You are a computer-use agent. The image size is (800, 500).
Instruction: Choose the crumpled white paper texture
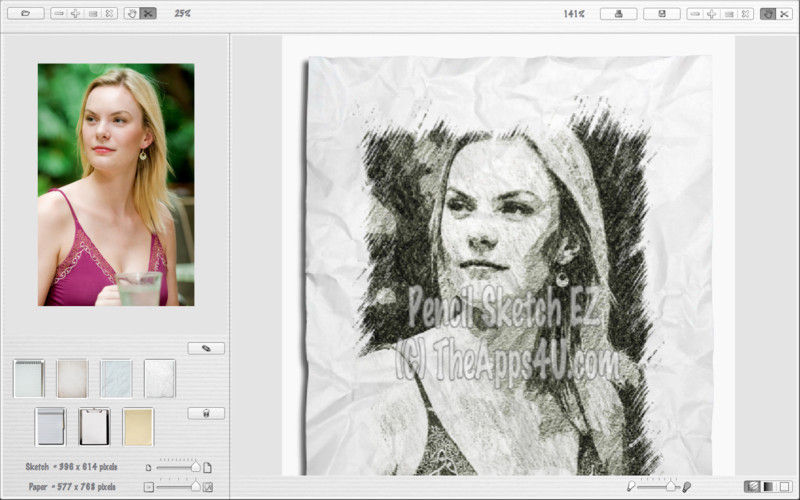point(159,379)
